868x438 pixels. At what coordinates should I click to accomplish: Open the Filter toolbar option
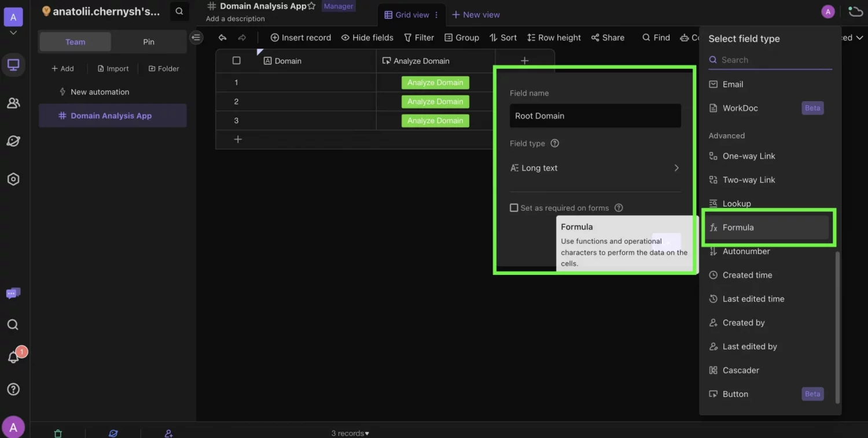coord(419,38)
